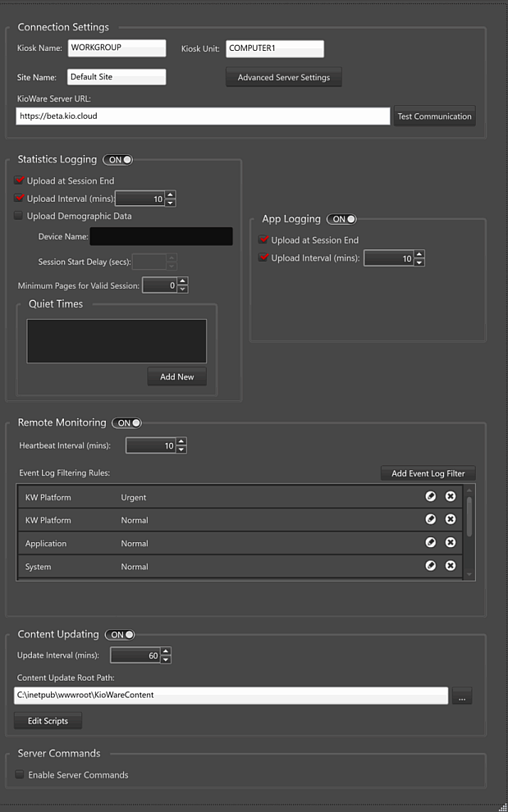Decrease Statistics Upload Interval with down arrow

click(171, 203)
